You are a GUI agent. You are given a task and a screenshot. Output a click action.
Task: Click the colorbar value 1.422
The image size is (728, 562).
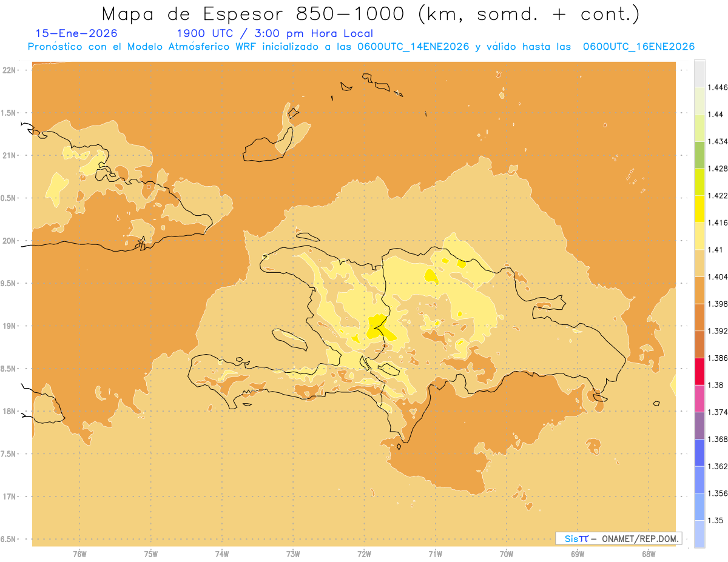(717, 195)
